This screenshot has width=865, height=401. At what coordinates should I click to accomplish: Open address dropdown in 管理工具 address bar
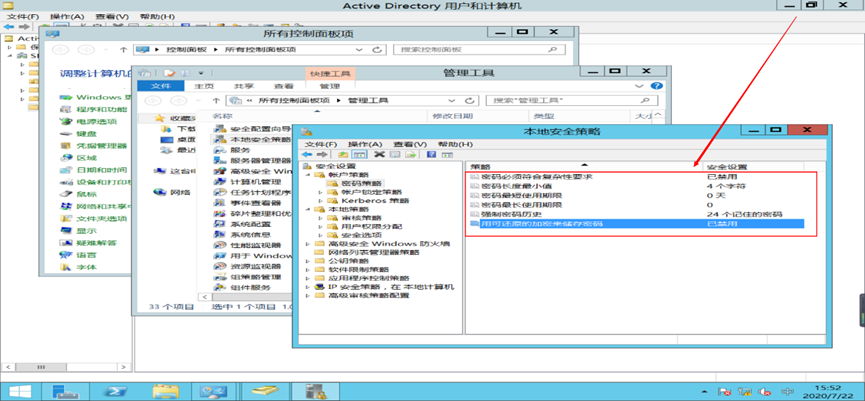(x=451, y=101)
